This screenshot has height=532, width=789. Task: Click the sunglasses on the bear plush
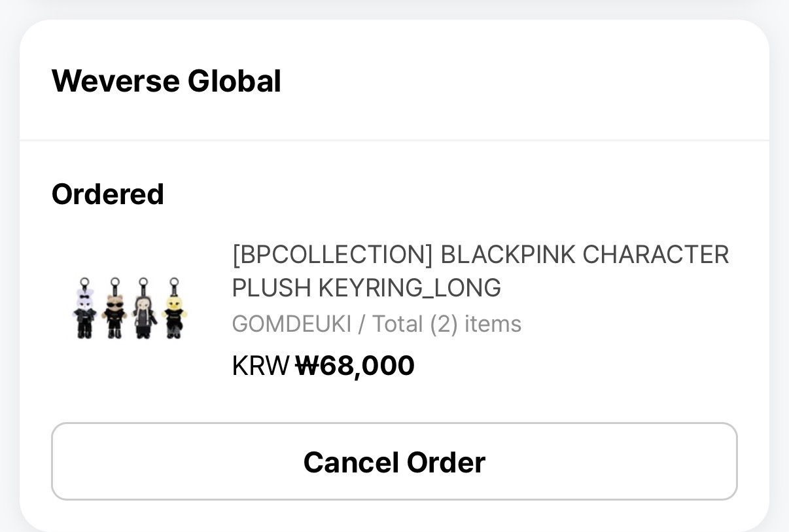pos(114,304)
